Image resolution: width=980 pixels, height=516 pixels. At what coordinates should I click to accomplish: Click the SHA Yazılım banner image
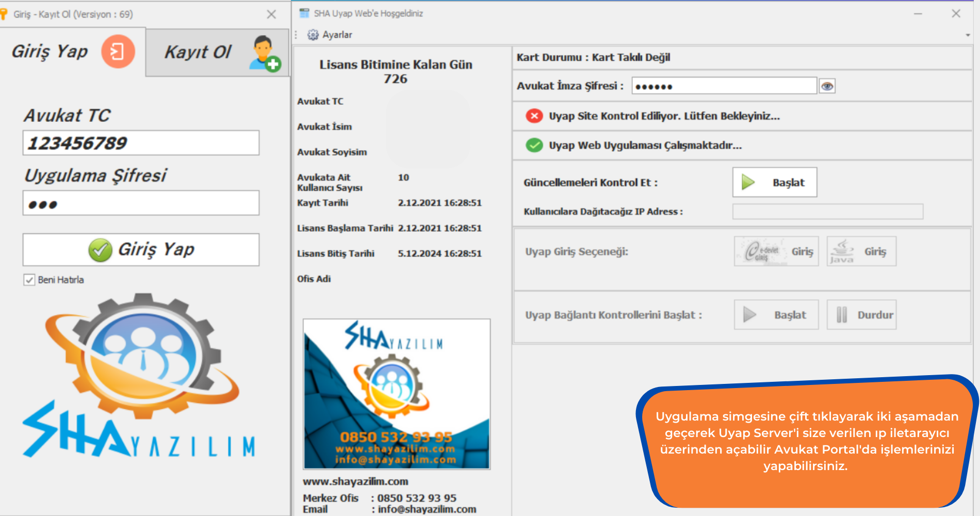coord(397,394)
